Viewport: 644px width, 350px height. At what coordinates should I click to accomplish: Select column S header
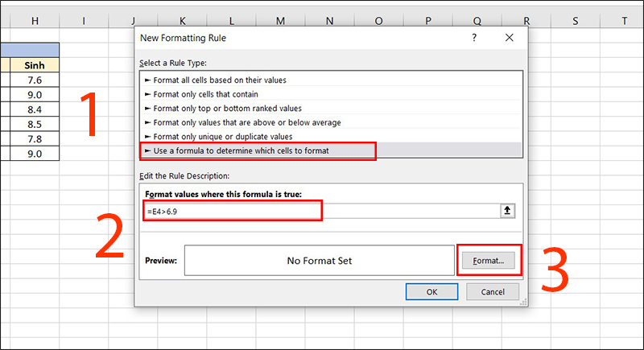(x=575, y=21)
